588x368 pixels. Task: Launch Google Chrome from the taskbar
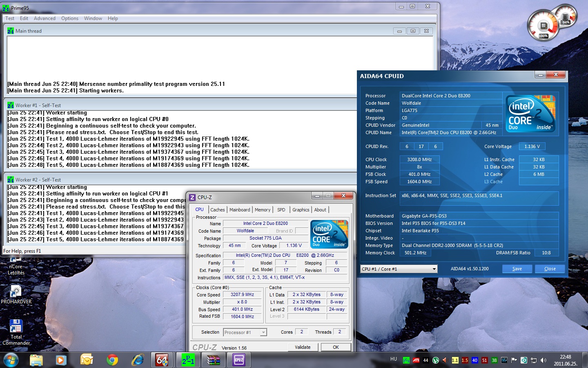point(112,360)
